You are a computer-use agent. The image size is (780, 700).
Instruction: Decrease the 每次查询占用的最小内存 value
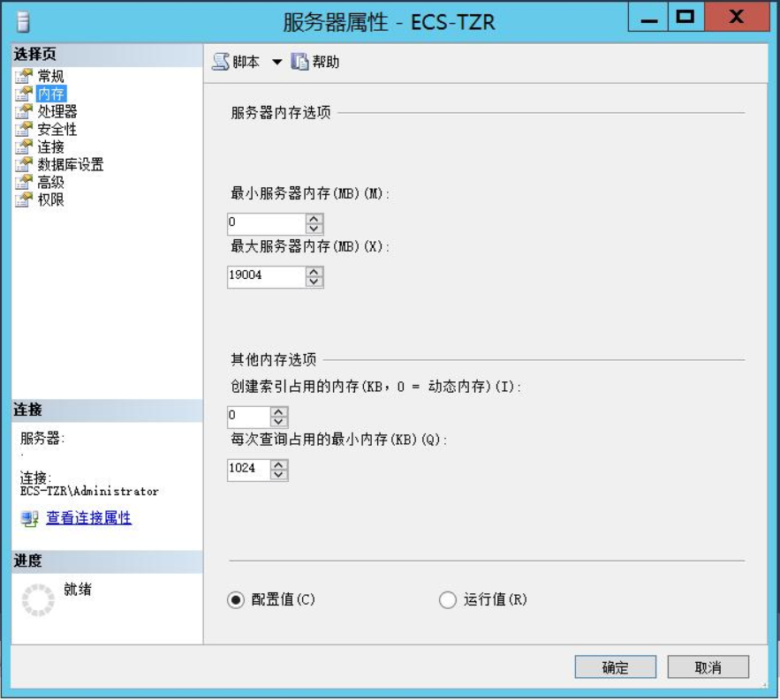(x=278, y=475)
